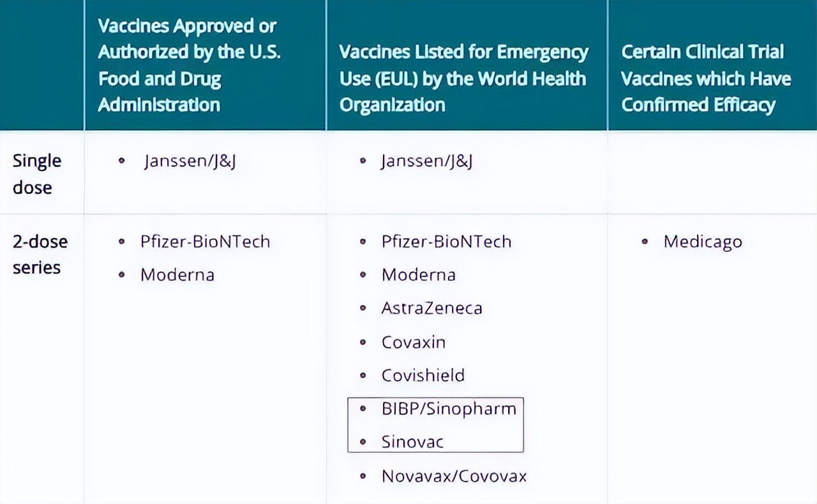Select Moderna under the FDA column
Screen dimensions: 817x504
pyautogui.click(x=177, y=275)
